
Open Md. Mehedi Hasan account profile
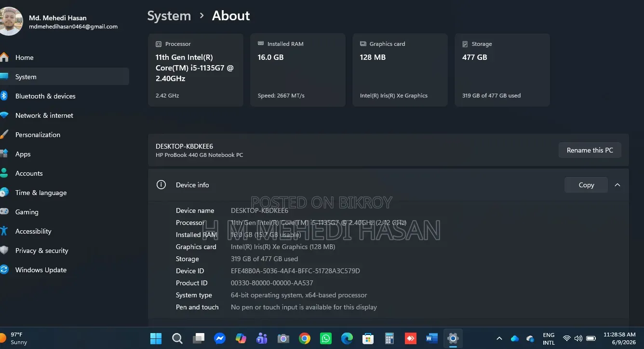pos(60,22)
